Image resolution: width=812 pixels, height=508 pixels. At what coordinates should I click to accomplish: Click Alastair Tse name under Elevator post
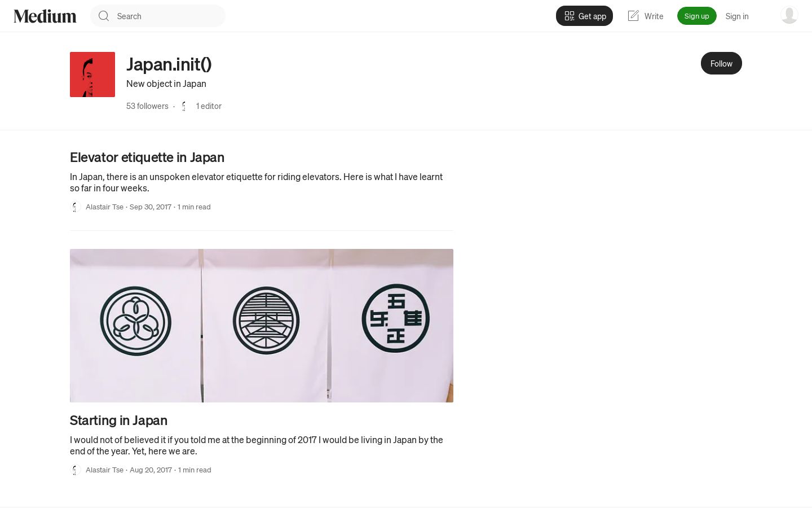pyautogui.click(x=104, y=207)
